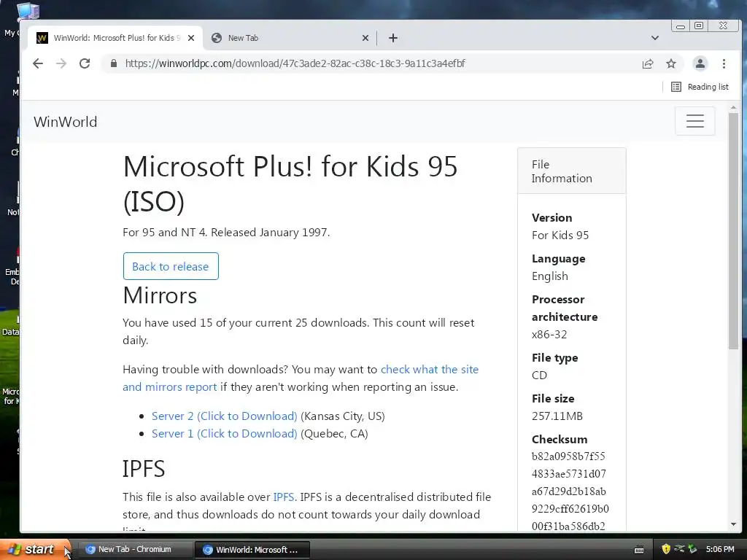This screenshot has height=560, width=747.
Task: Download from Server 1 Quebec
Action: pyautogui.click(x=225, y=434)
